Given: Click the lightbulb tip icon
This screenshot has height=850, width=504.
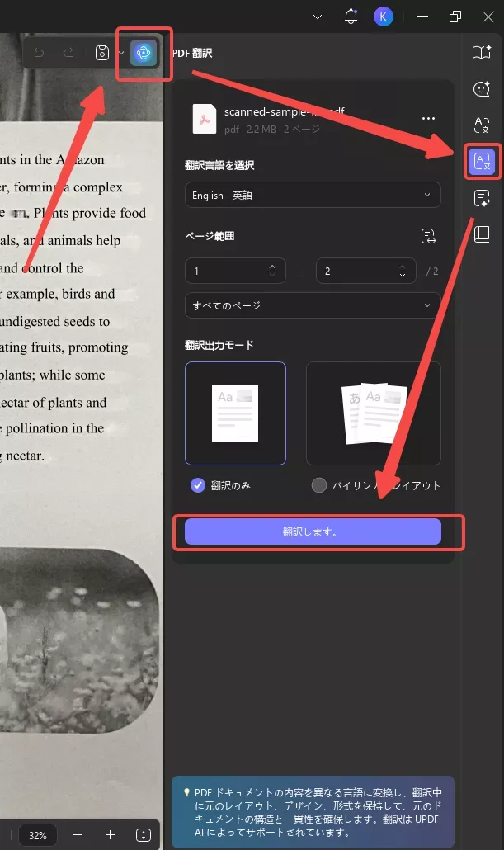Looking at the screenshot, I should coord(186,792).
